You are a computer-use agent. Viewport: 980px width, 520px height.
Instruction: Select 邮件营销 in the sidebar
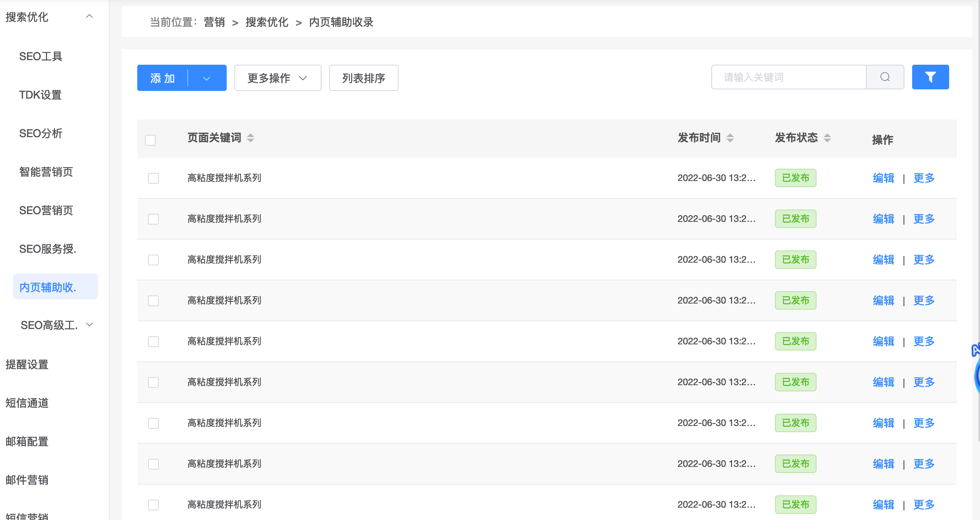pyautogui.click(x=27, y=480)
